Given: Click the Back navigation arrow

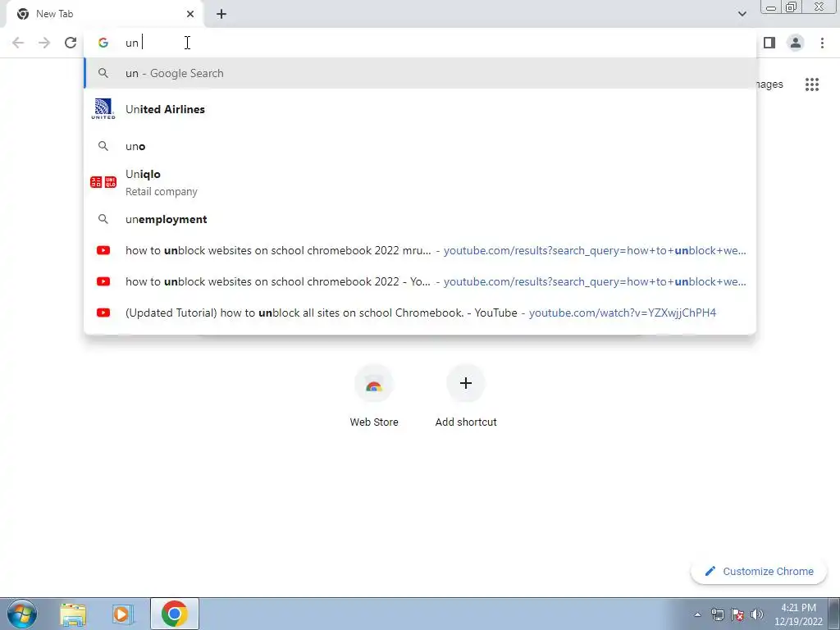Looking at the screenshot, I should coord(18,43).
